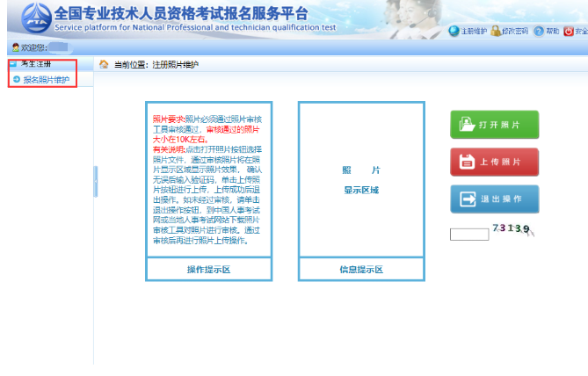Click the globe icon for 注册维护
This screenshot has width=588, height=376.
[x=454, y=31]
